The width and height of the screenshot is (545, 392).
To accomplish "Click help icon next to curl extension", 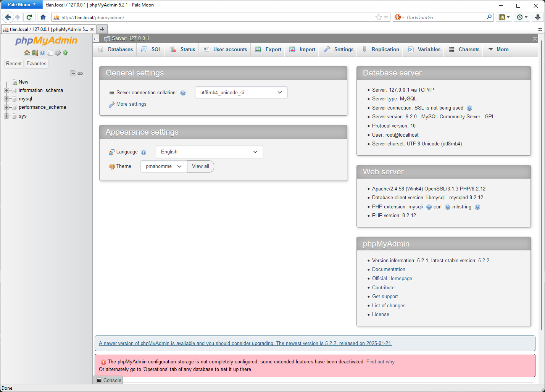I will [448, 207].
